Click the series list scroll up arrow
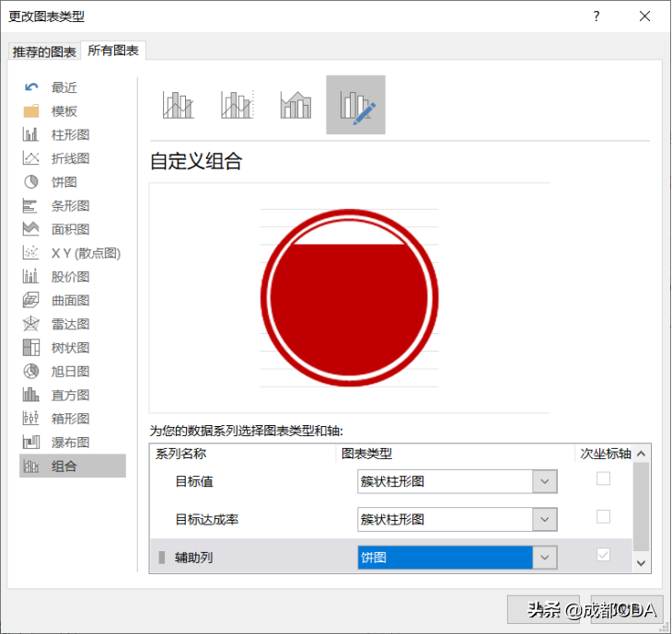 tap(641, 454)
